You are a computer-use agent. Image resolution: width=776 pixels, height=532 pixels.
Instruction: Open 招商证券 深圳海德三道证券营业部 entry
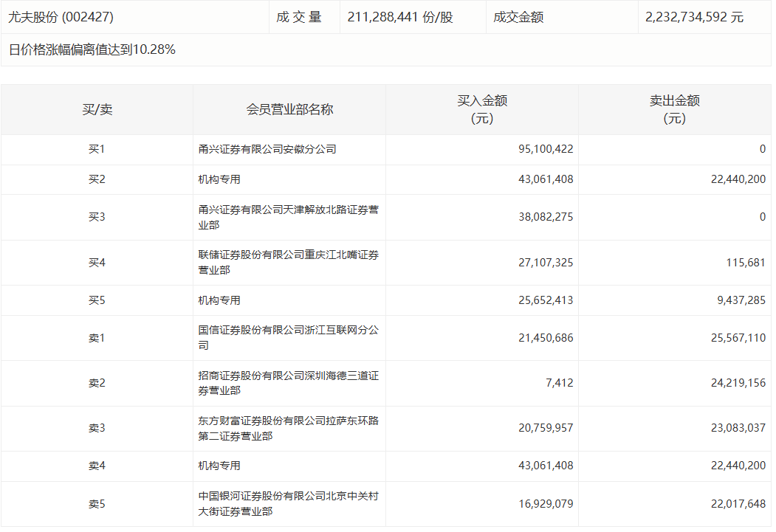(288, 383)
